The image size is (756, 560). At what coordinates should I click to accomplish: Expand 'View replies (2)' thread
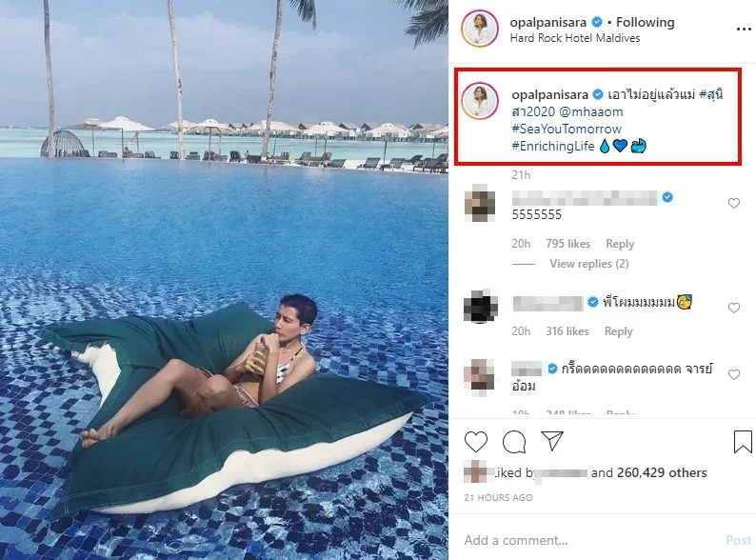[588, 264]
